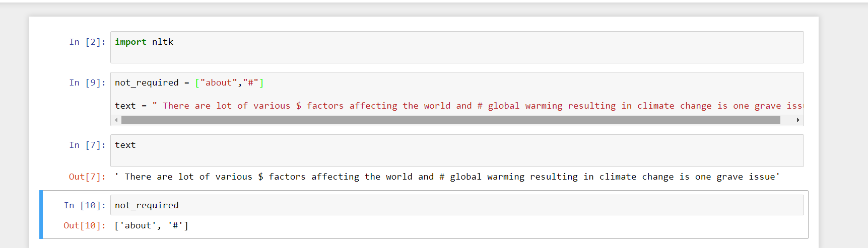
Task: Click the Out[7] output prompt
Action: point(87,177)
